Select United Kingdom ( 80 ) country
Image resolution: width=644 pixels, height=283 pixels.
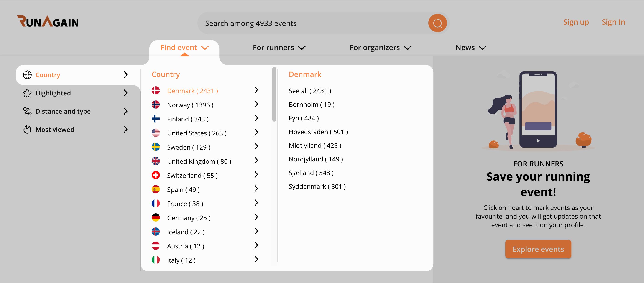199,161
